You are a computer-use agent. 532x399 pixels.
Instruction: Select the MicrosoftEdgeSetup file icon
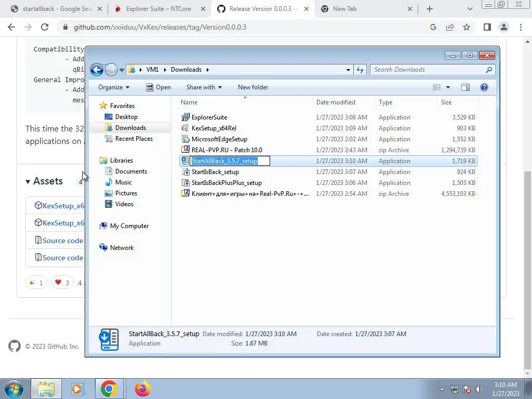coord(185,139)
